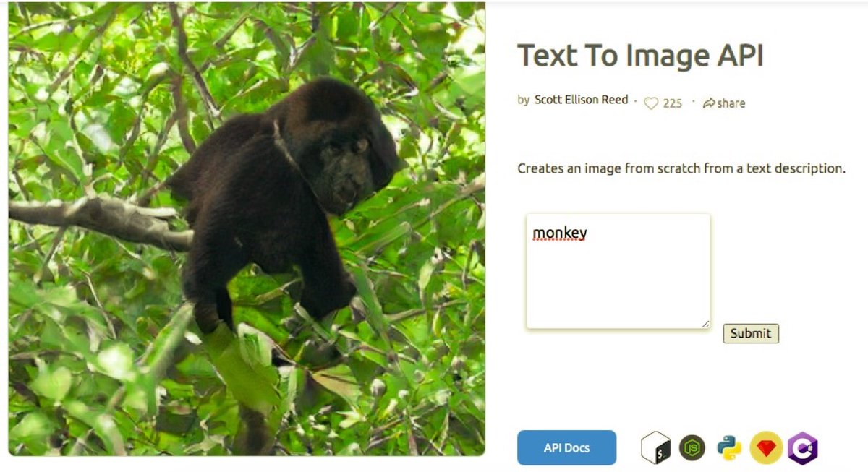Click the "Text To Image API" heading
The image size is (868, 472).
(640, 56)
